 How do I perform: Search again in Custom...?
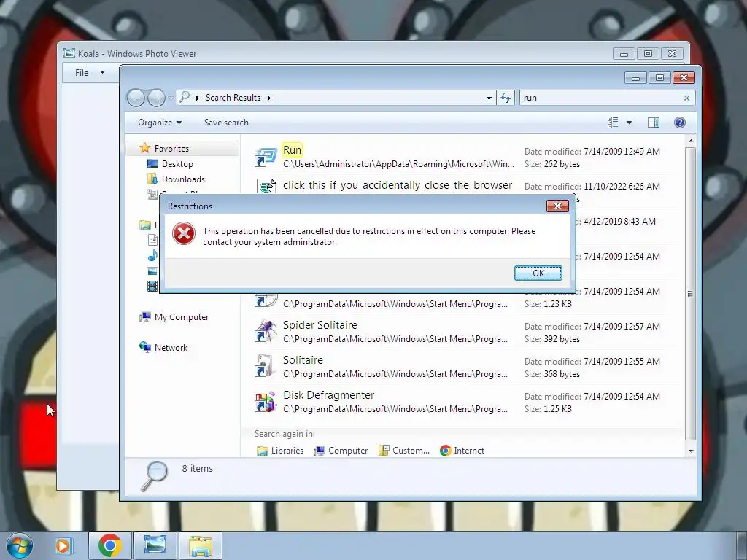404,451
